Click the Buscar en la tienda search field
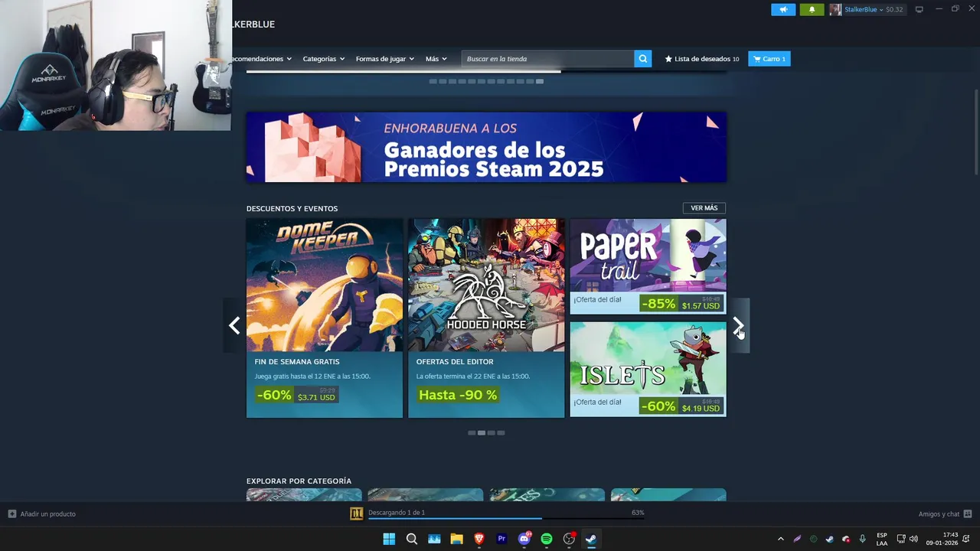This screenshot has height=551, width=980. 547,59
